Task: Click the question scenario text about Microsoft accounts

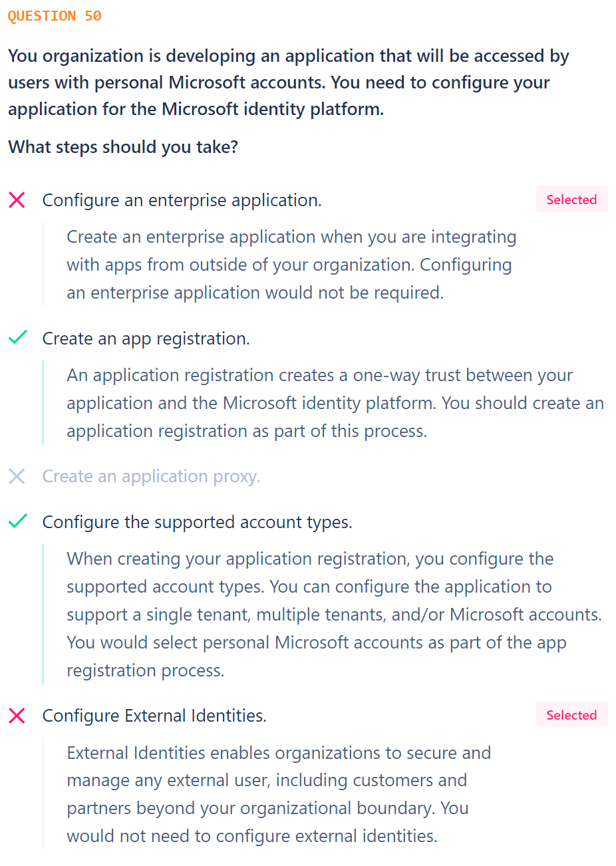Action: 289,82
